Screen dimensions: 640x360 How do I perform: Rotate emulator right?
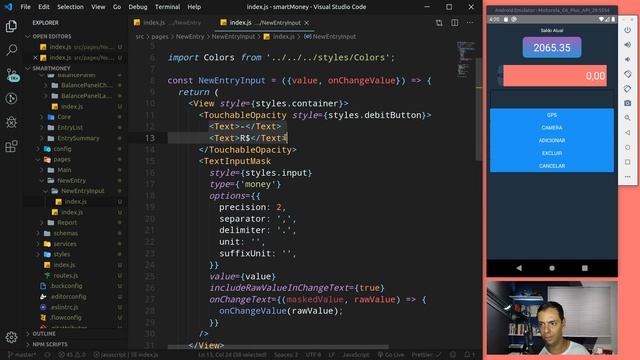(x=628, y=89)
